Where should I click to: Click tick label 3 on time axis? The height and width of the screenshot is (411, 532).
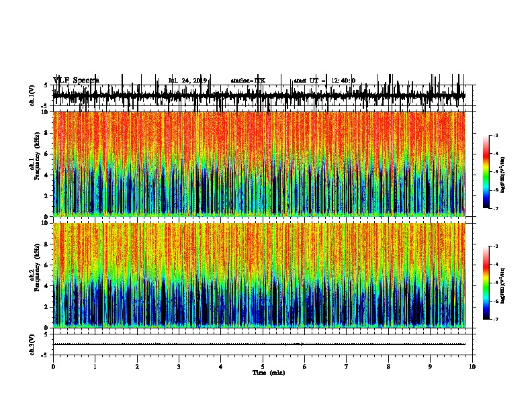pos(179,366)
